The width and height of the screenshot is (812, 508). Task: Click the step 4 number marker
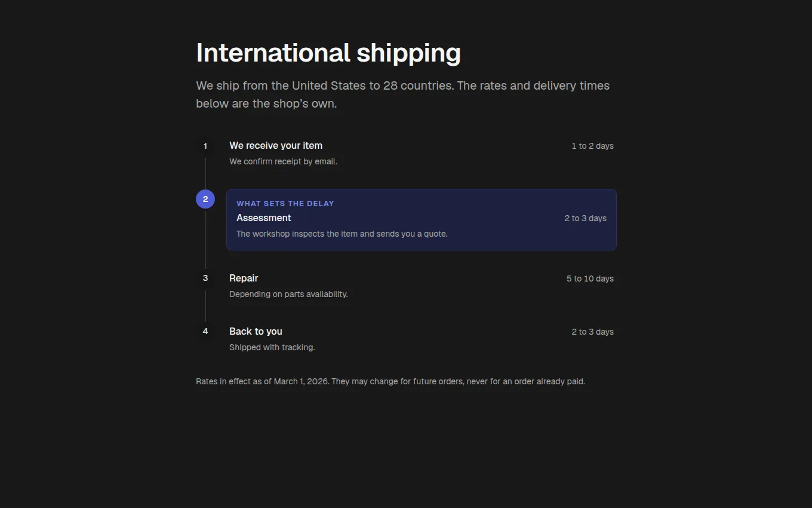tap(205, 332)
